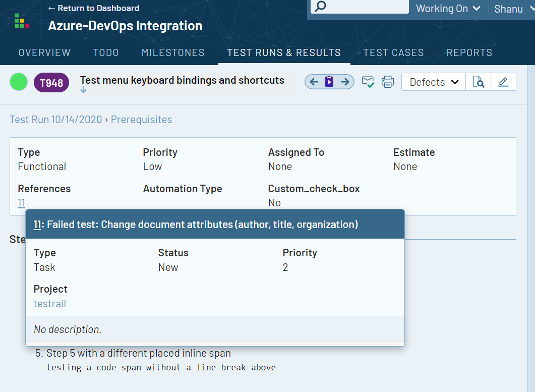
Task: Open Test Run 10/14/2020 breadcrumb link
Action: (55, 120)
